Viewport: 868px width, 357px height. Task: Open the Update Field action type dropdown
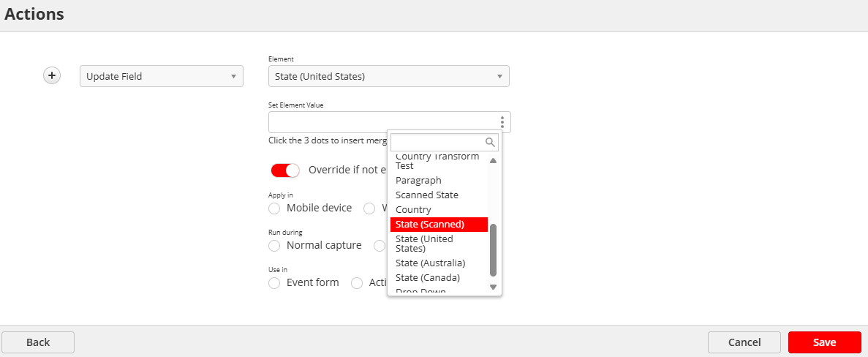click(162, 76)
